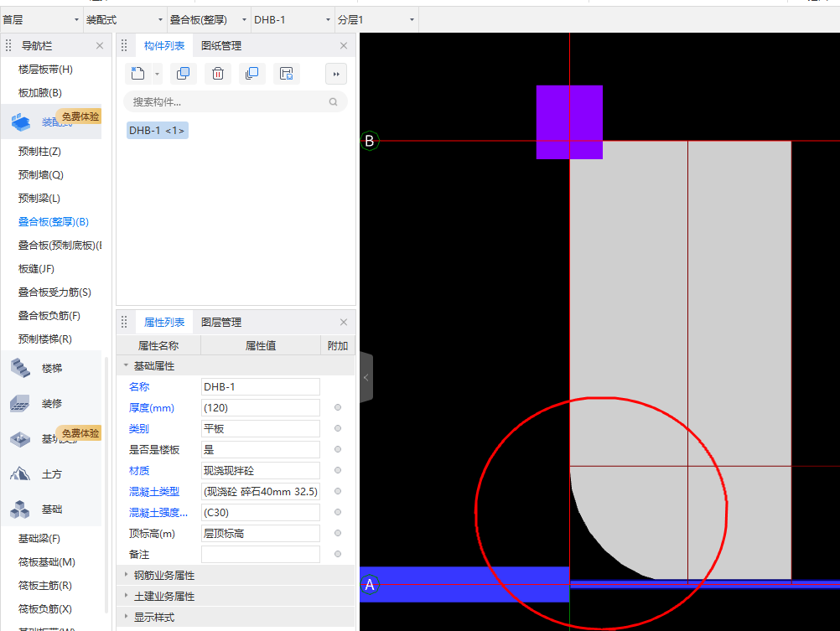
Task: Select 预制柱(Z) in navigation
Action: [39, 152]
